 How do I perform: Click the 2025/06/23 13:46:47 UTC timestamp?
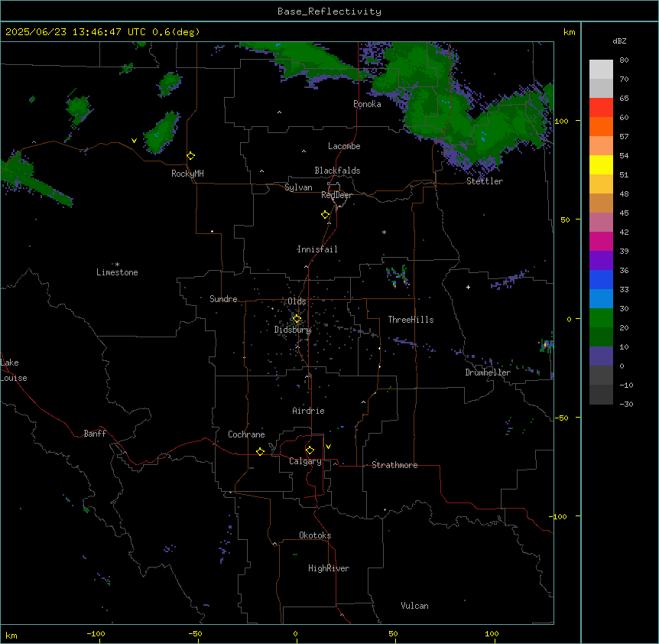click(x=76, y=32)
